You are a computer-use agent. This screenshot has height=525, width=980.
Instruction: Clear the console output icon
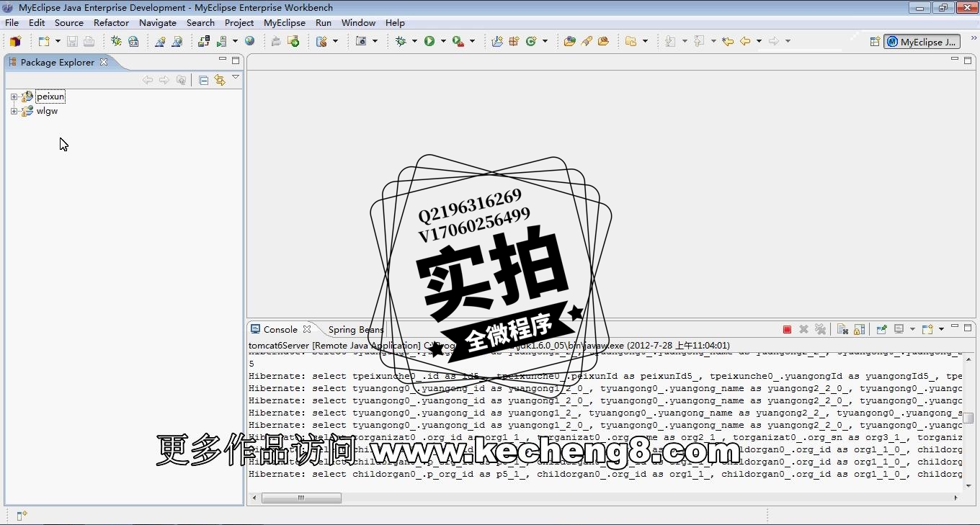842,329
